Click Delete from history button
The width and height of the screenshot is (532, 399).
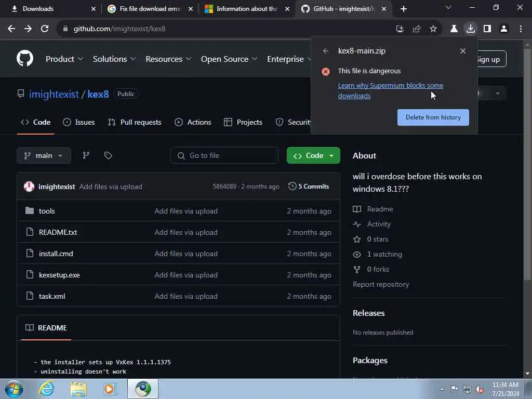(433, 117)
